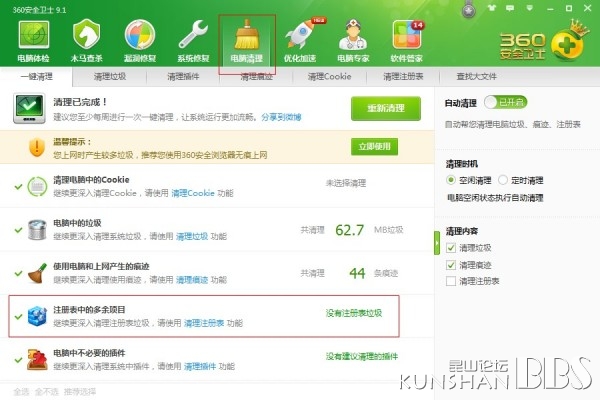Check the 清理注册表 checkbox
This screenshot has width=600, height=400.
[451, 281]
